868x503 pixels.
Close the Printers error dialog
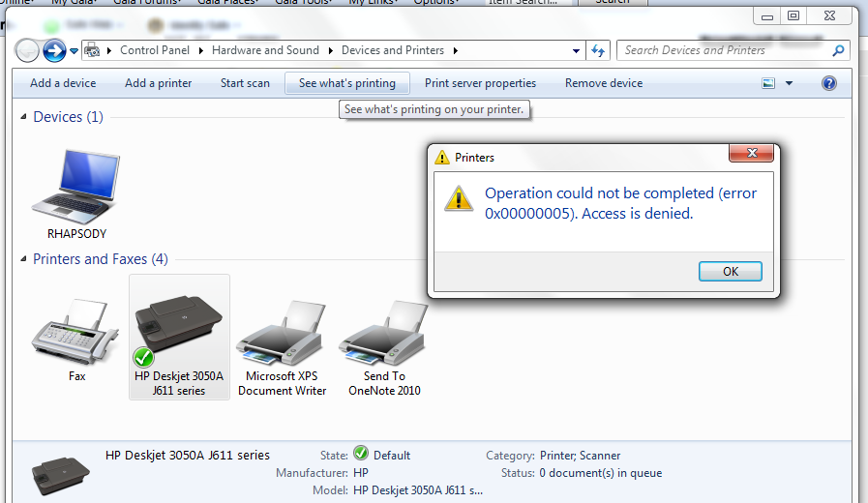(x=751, y=153)
